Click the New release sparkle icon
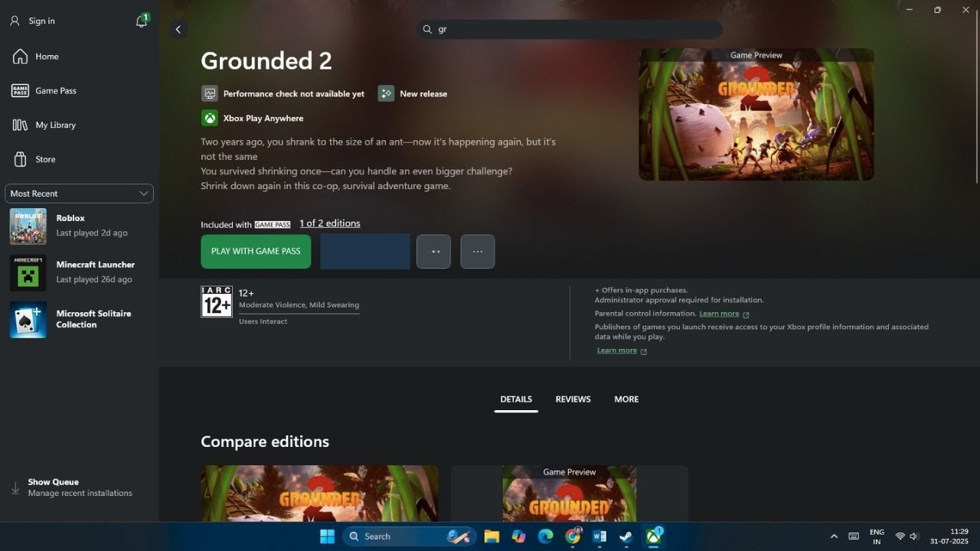This screenshot has height=551, width=980. click(386, 93)
